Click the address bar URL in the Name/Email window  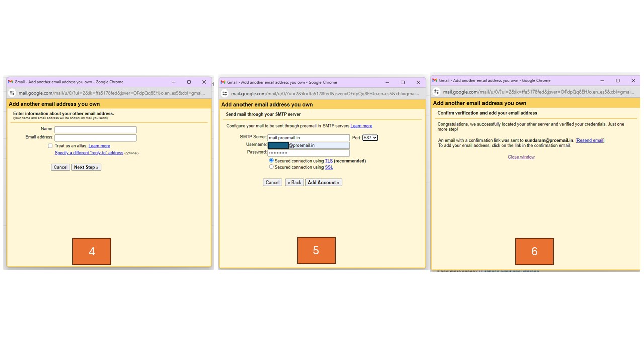pos(112,93)
